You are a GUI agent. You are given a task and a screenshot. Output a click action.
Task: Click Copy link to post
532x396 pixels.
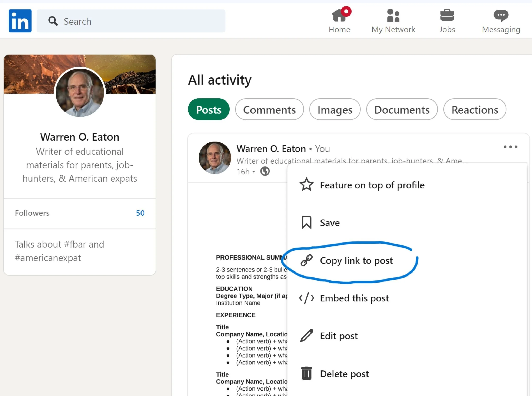(x=356, y=261)
